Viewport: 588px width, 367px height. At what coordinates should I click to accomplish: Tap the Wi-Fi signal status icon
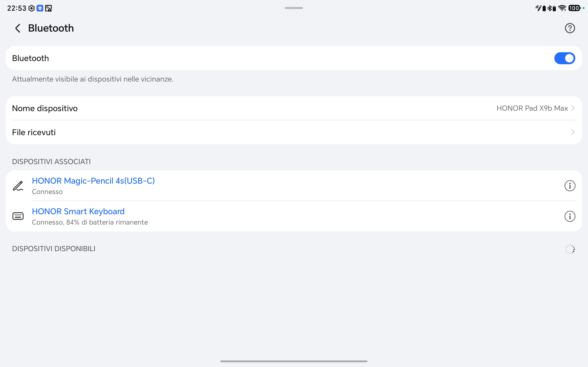tap(562, 8)
